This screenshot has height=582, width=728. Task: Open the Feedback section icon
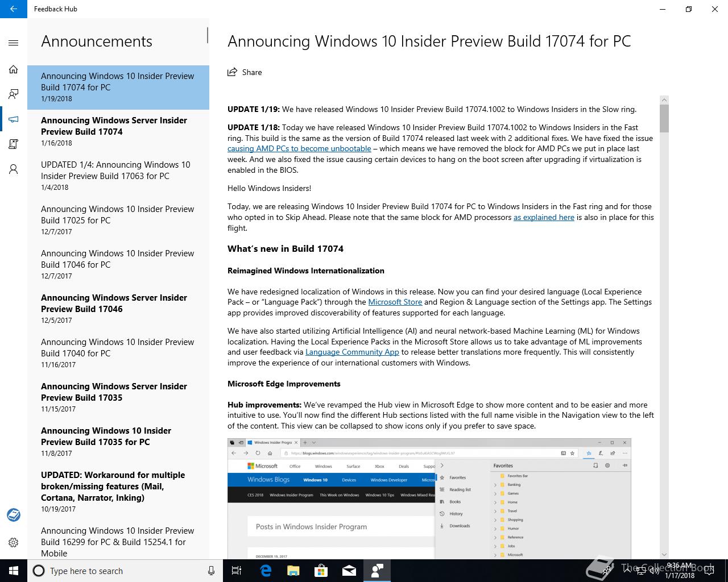(14, 94)
